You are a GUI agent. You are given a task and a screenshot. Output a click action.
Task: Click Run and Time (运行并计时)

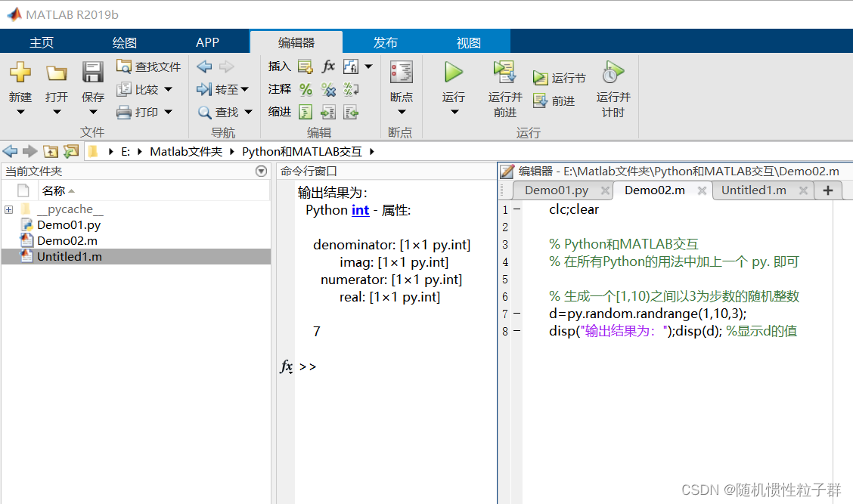click(x=613, y=90)
